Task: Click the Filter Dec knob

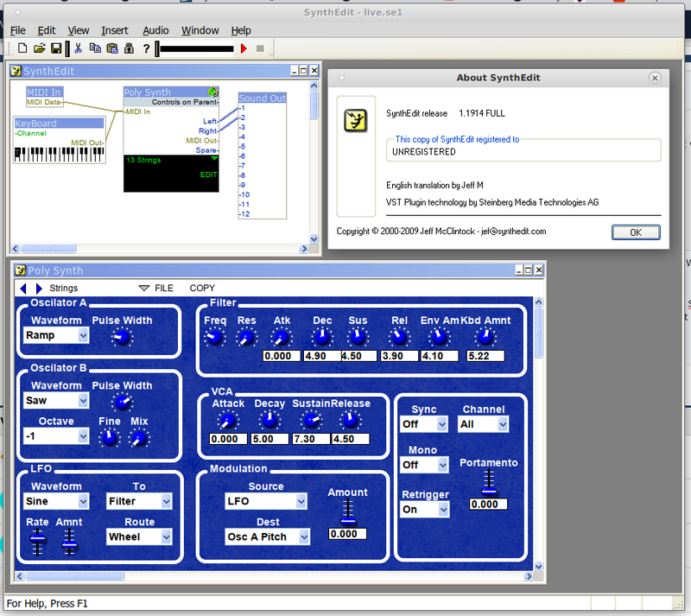Action: (x=322, y=338)
